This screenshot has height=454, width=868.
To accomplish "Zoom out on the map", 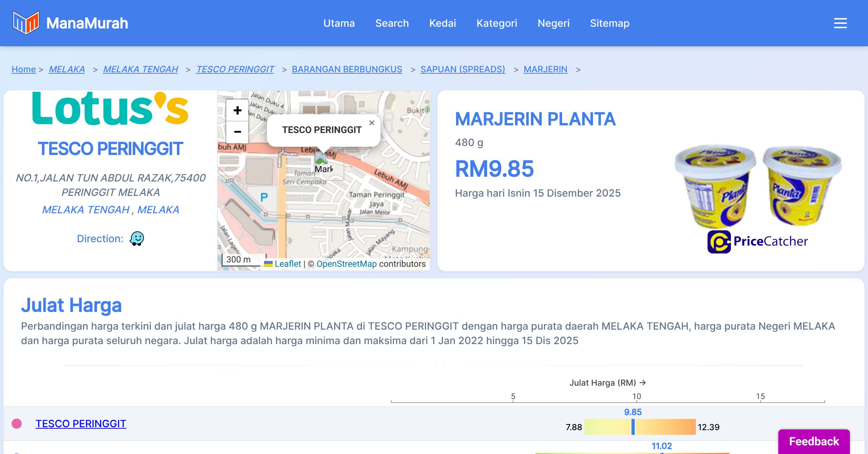I will [237, 132].
